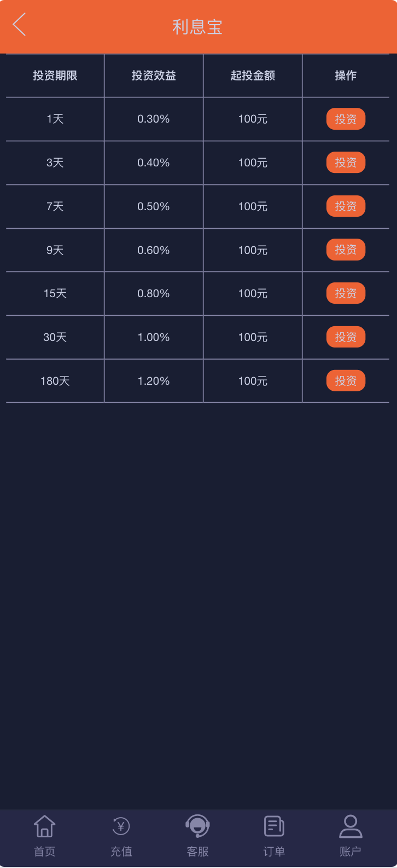Choose 投资 on the 7天 plan
This screenshot has height=868, width=397.
pyautogui.click(x=346, y=206)
